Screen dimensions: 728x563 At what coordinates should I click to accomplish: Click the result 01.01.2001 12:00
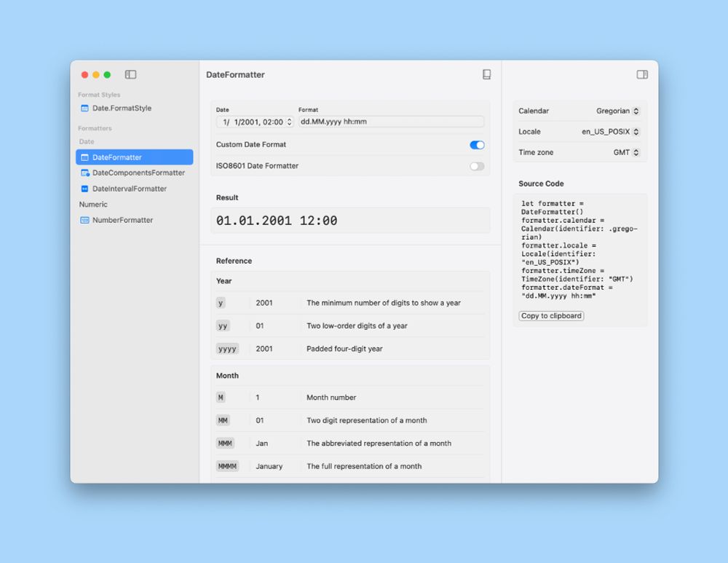click(277, 221)
